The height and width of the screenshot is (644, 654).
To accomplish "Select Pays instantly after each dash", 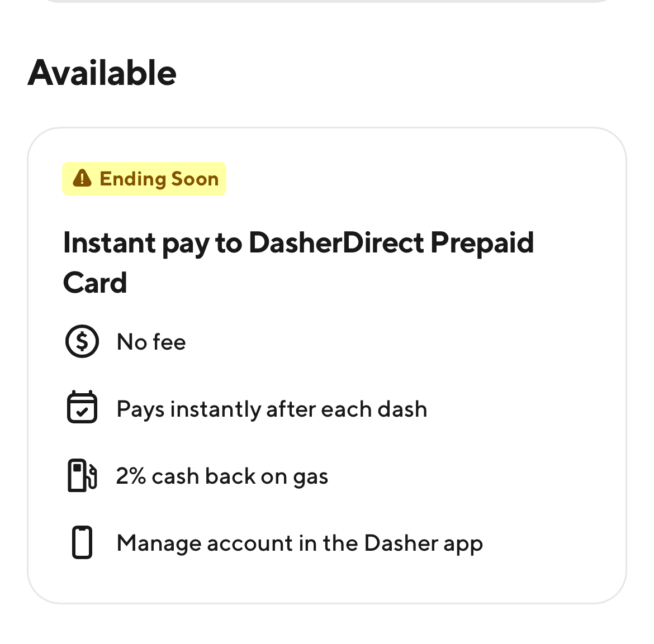I will point(272,409).
